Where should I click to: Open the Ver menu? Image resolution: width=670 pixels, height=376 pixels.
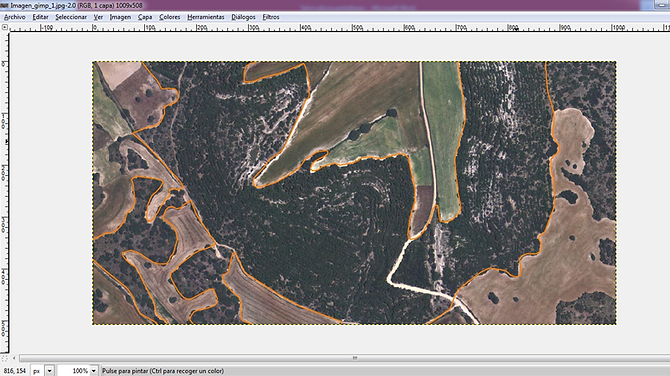[x=98, y=17]
